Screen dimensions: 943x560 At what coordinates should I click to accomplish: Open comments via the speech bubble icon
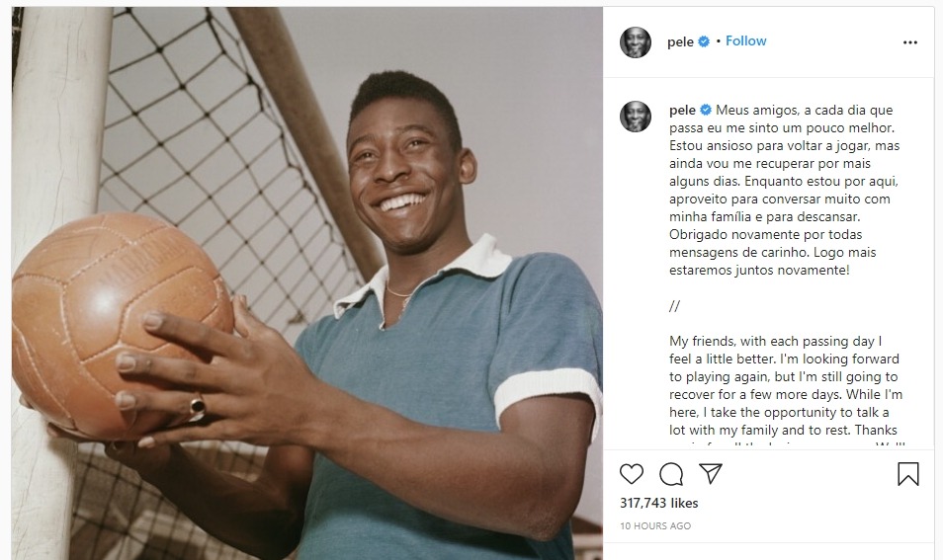pos(671,474)
